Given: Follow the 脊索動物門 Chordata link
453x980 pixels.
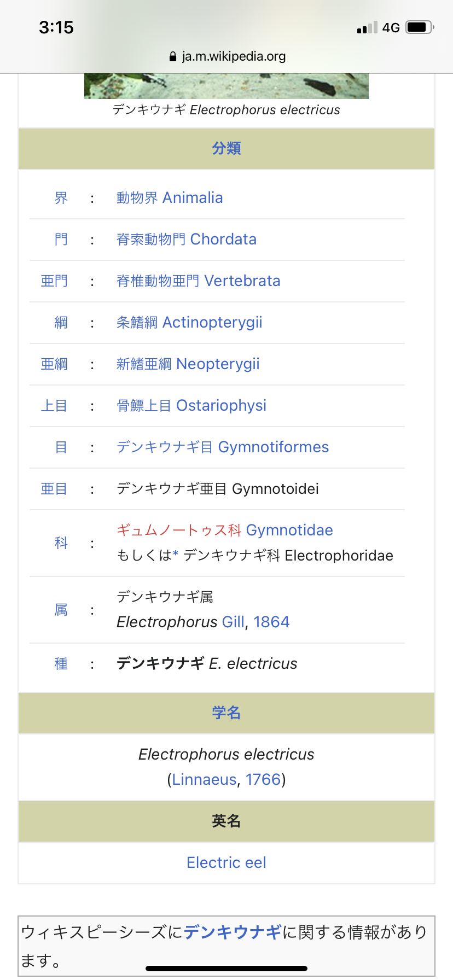Looking at the screenshot, I should coord(186,240).
